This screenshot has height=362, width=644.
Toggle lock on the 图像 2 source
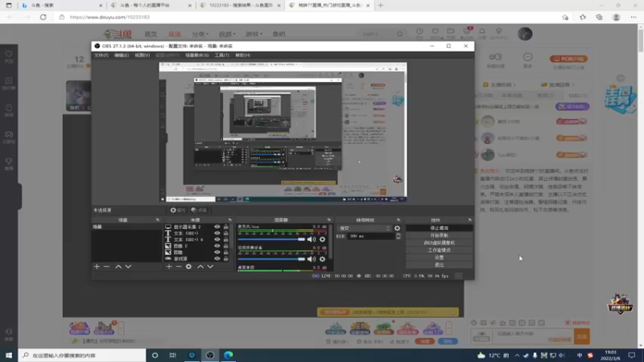226,246
